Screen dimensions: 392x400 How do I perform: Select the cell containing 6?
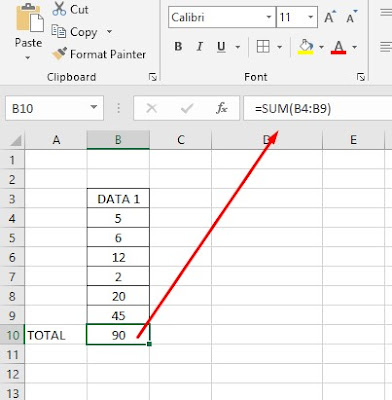coord(118,238)
